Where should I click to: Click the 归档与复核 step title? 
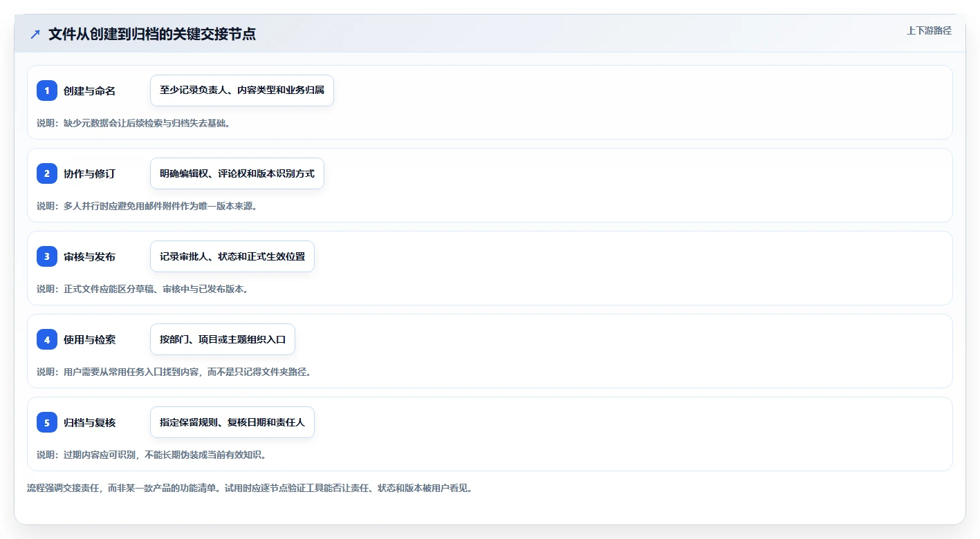point(89,422)
